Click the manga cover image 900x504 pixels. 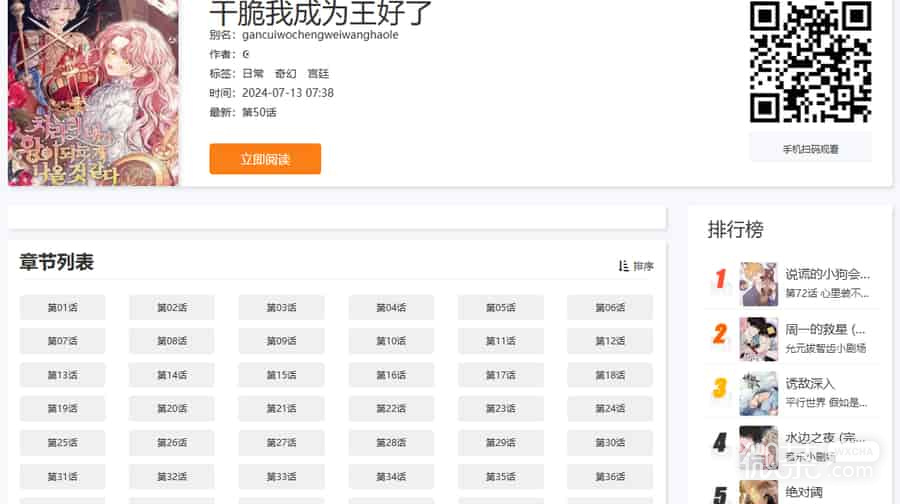click(94, 92)
